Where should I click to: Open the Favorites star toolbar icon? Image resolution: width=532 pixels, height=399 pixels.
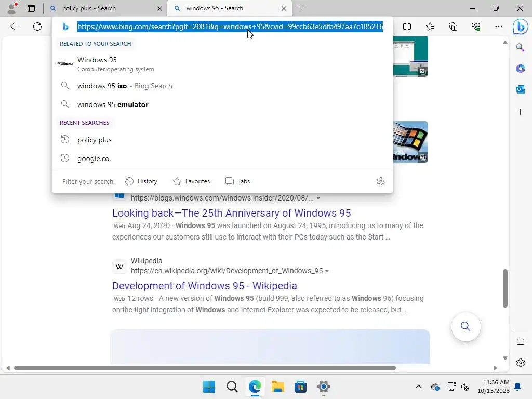[430, 26]
